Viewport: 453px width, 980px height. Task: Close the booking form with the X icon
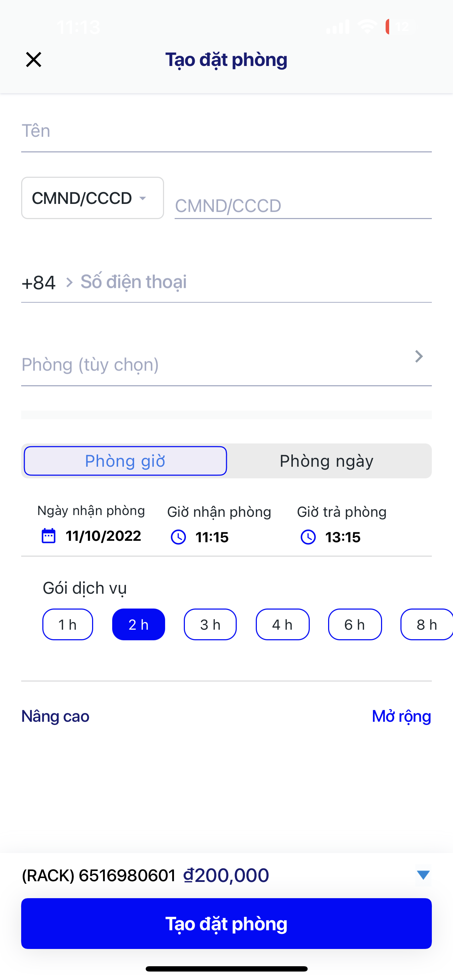pos(34,60)
